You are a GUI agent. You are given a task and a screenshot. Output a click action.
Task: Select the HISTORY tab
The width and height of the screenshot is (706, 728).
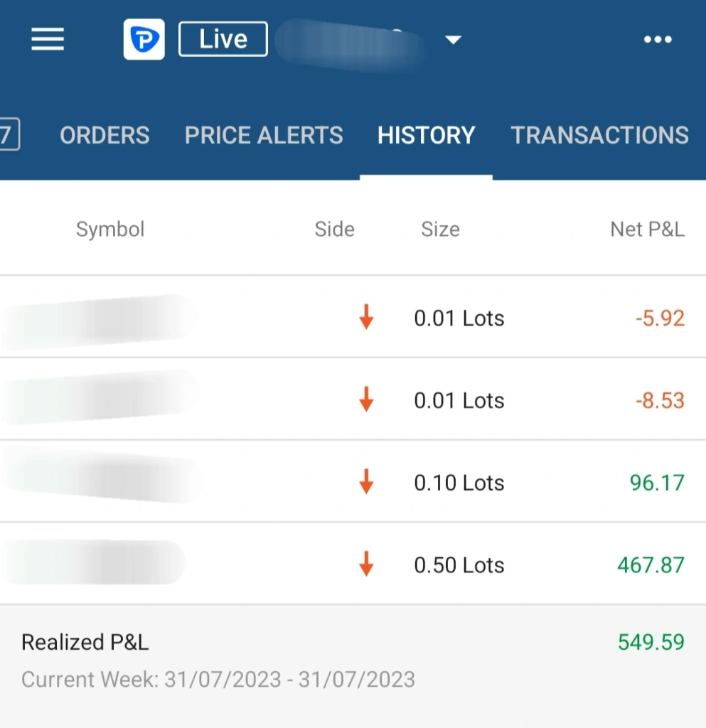click(x=426, y=135)
